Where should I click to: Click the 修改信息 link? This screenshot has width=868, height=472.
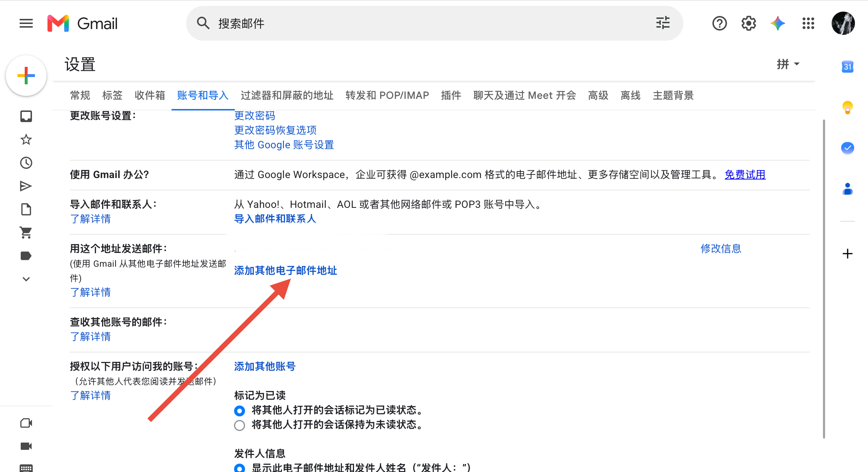[721, 249]
